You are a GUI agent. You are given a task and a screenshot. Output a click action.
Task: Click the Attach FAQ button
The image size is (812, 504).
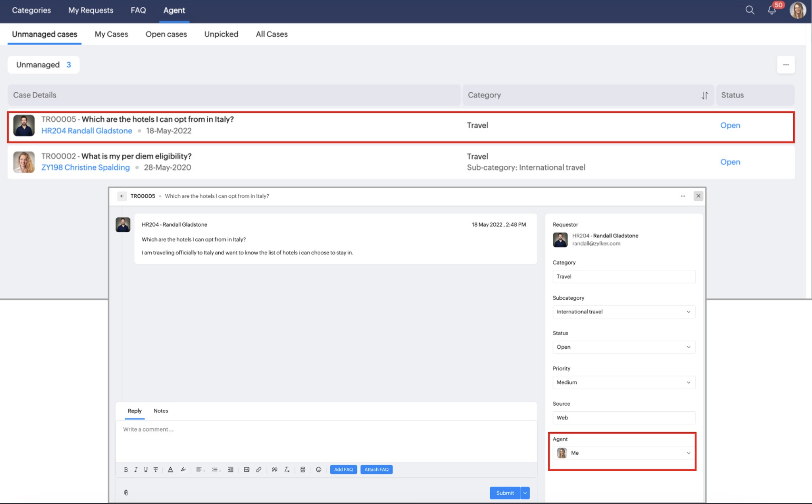pyautogui.click(x=376, y=469)
